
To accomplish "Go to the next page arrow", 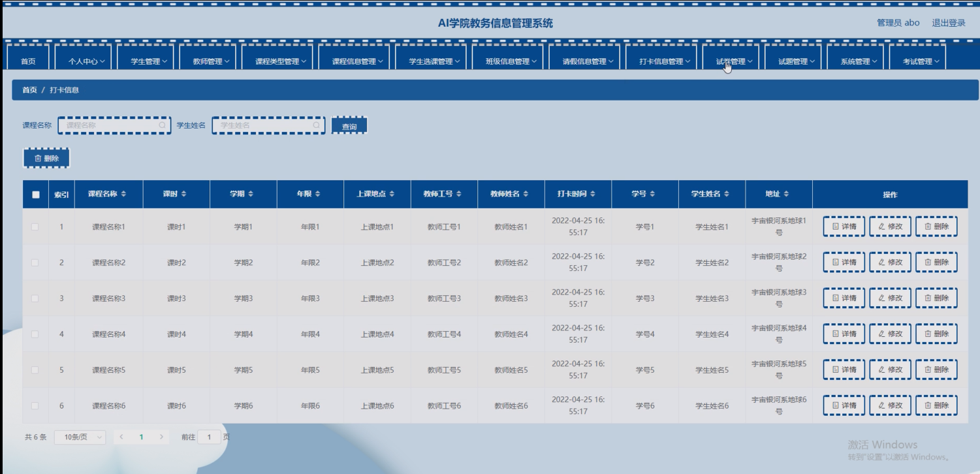I will (161, 437).
